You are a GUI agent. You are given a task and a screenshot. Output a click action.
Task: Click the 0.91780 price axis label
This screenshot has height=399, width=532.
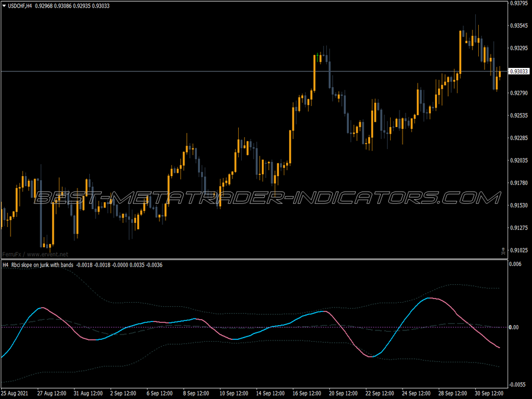(x=519, y=183)
